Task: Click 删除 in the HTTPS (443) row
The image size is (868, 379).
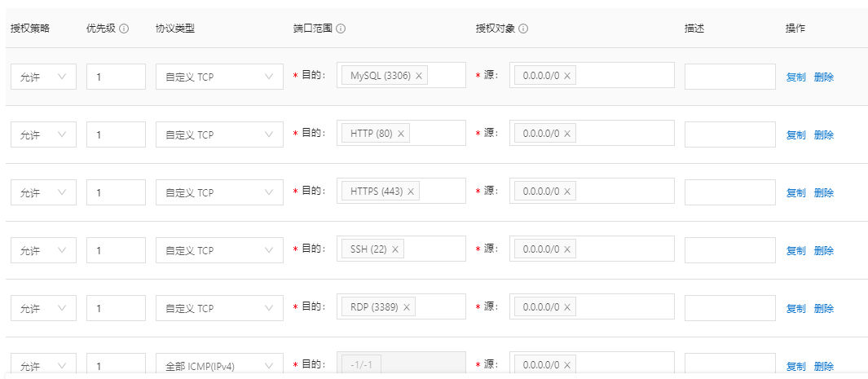Action: click(x=824, y=192)
